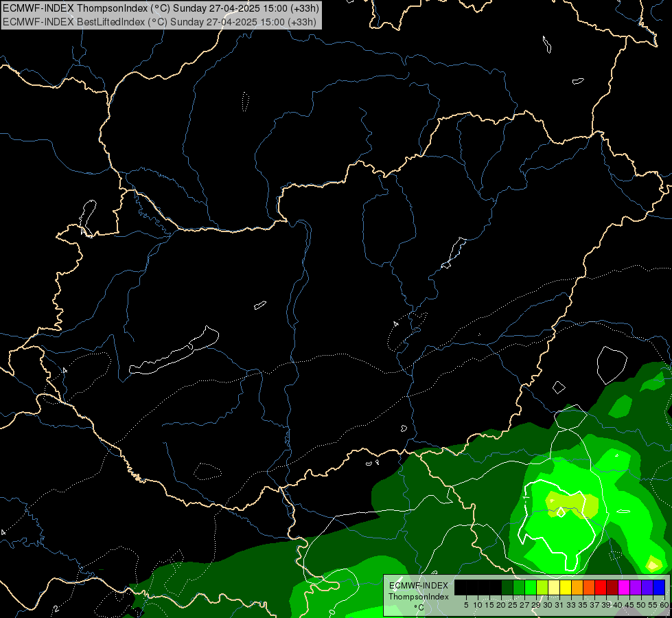Choose orange swatch between 33 and 35
The height and width of the screenshot is (618, 672).
click(x=577, y=587)
